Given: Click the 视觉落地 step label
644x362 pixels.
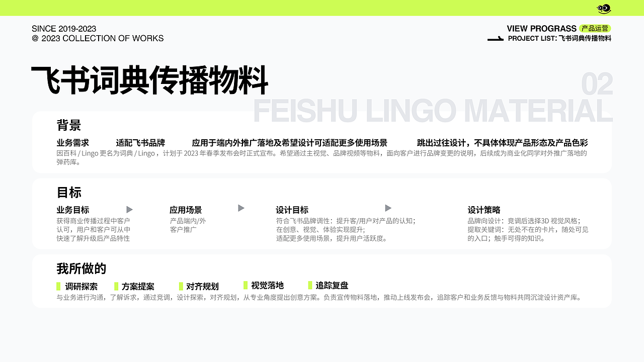Looking at the screenshot, I should 267,286.
